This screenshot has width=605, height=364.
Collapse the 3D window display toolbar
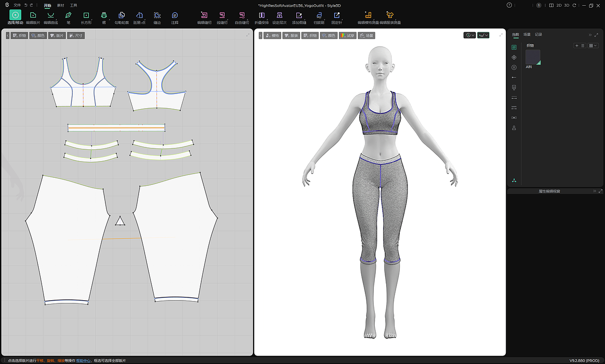(260, 35)
